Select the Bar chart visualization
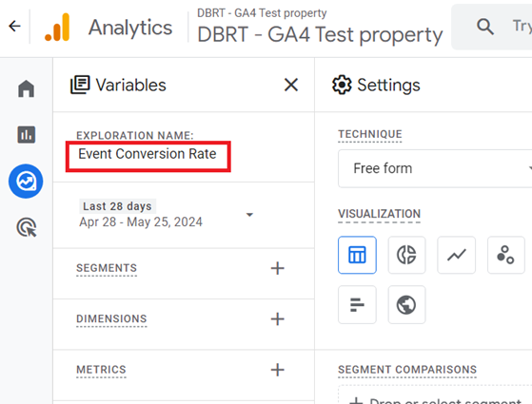This screenshot has width=532, height=404. [x=357, y=304]
